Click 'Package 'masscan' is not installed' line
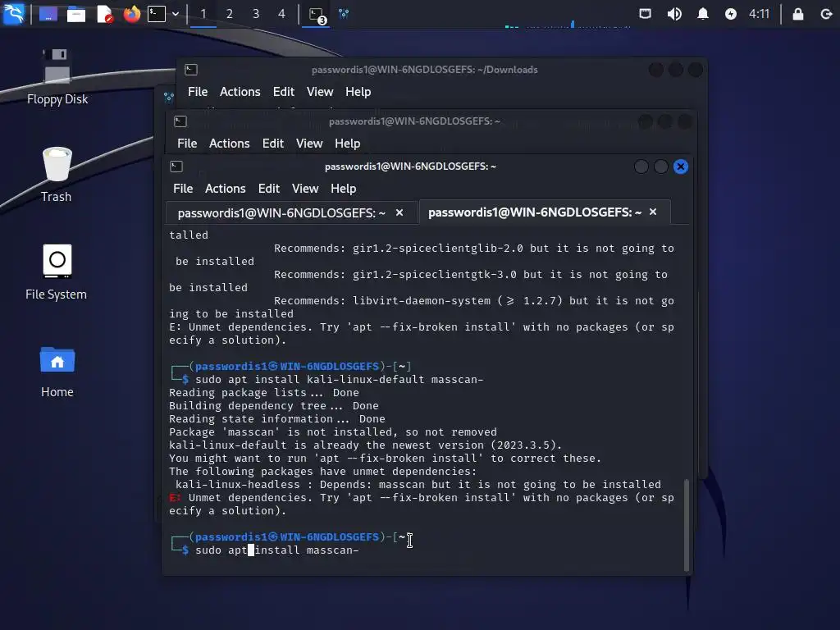Viewport: 840px width, 630px height. (333, 432)
